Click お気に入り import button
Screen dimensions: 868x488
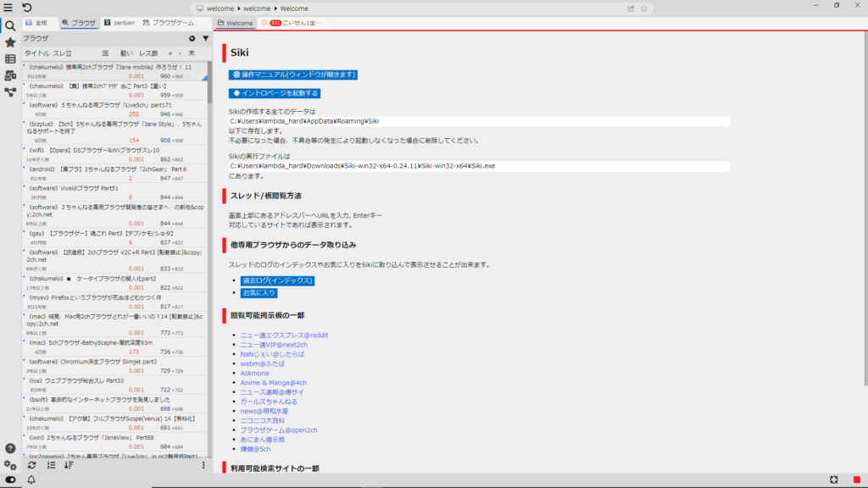coord(259,292)
